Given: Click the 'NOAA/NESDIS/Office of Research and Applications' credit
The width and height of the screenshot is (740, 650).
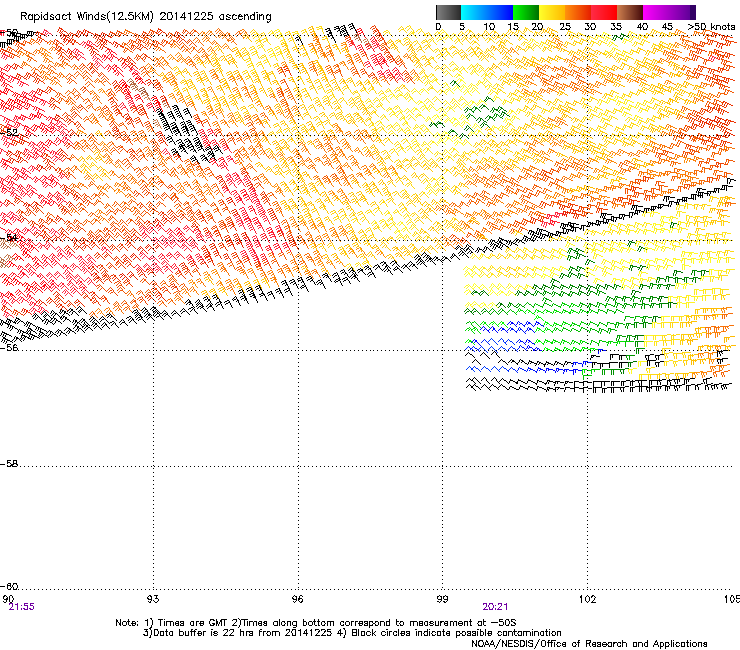Looking at the screenshot, I should (589, 644).
